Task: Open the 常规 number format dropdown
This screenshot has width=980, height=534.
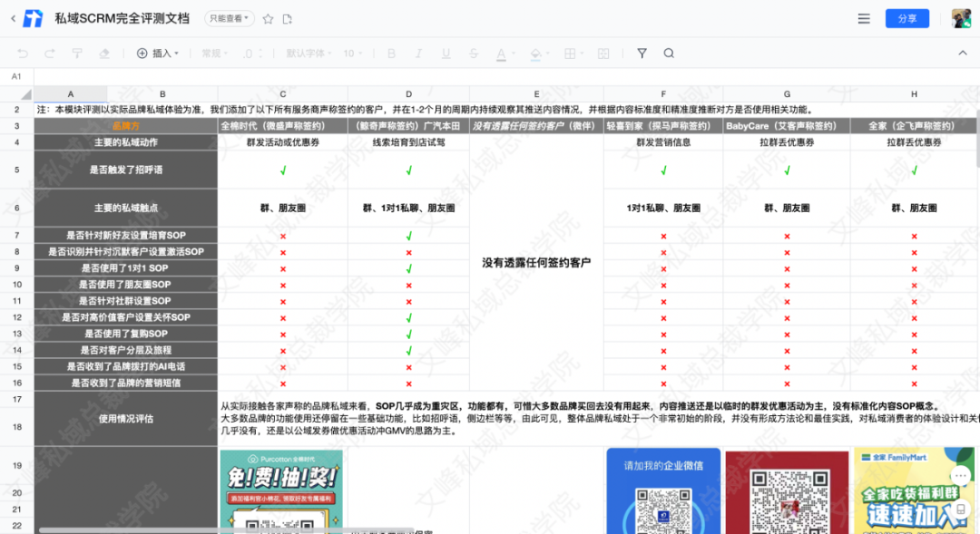Action: pyautogui.click(x=214, y=53)
